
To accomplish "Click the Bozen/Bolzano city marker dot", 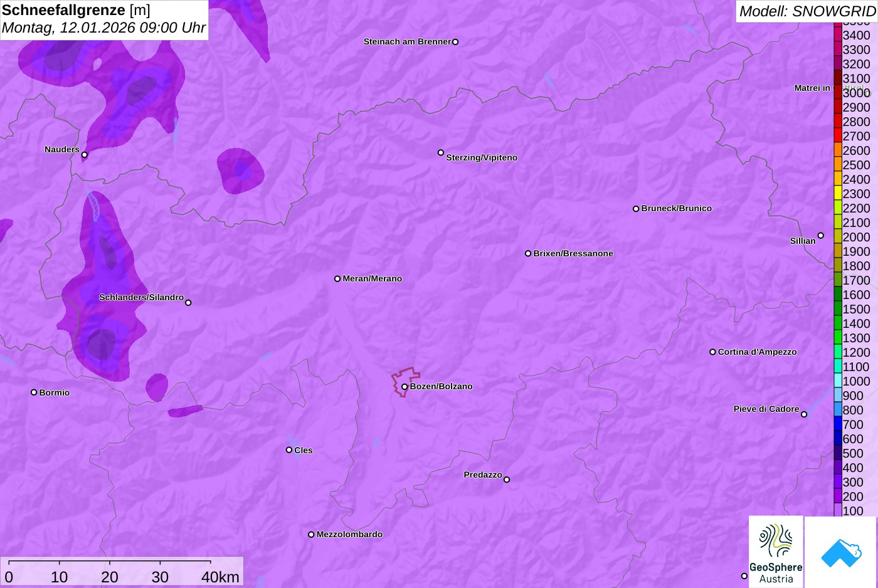I will 405,387.
